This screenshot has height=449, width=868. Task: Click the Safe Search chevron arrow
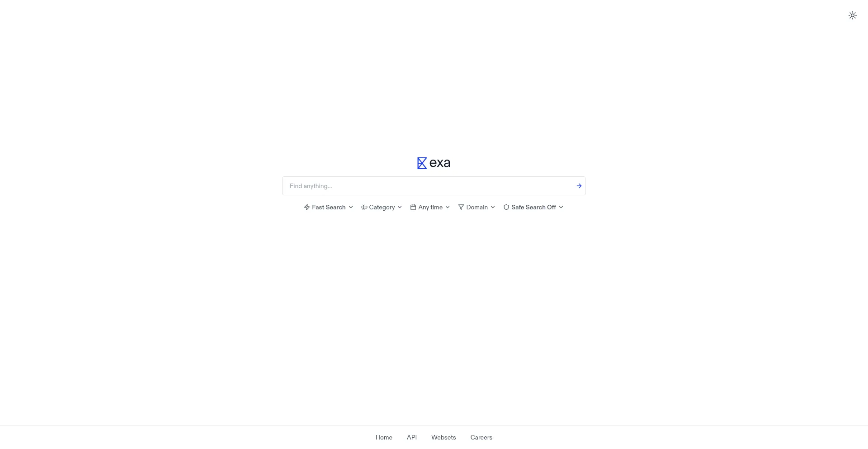(x=561, y=207)
